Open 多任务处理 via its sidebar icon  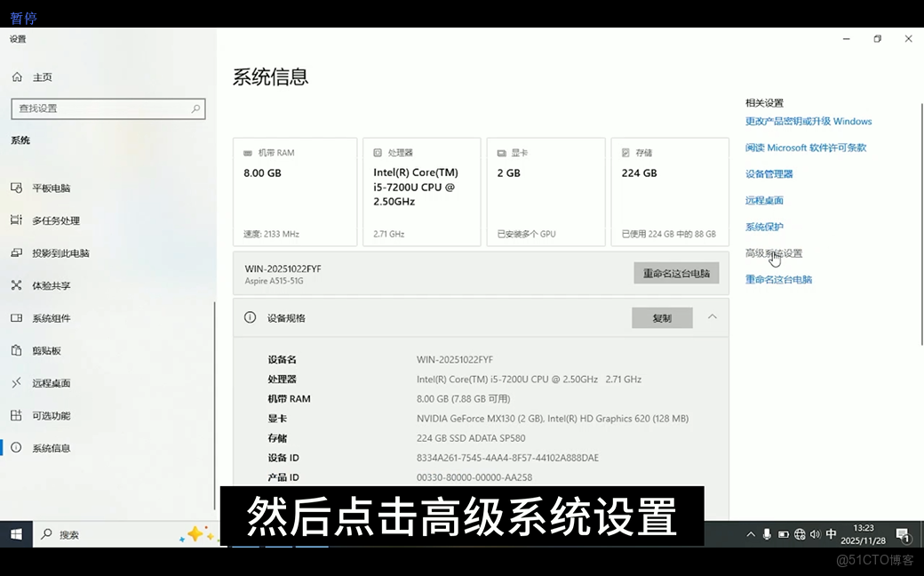15,220
